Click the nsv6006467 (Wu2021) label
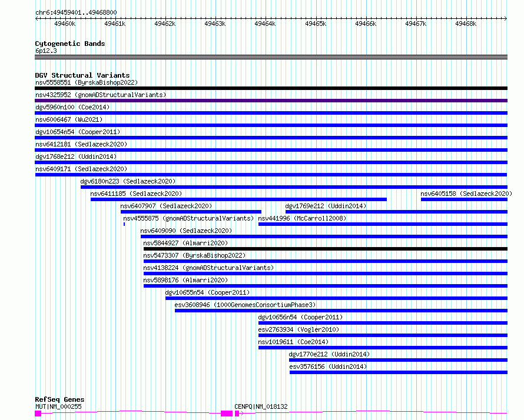This screenshot has width=524, height=420. coord(69,119)
